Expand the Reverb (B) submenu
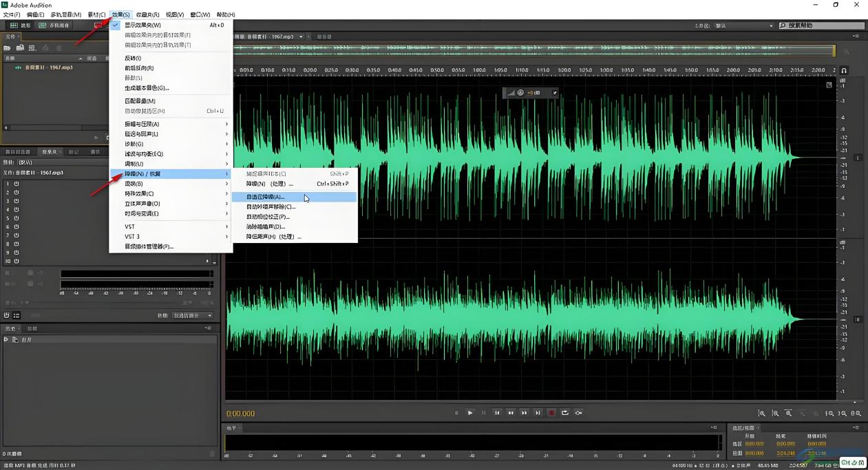The height and width of the screenshot is (470, 868). (x=171, y=184)
